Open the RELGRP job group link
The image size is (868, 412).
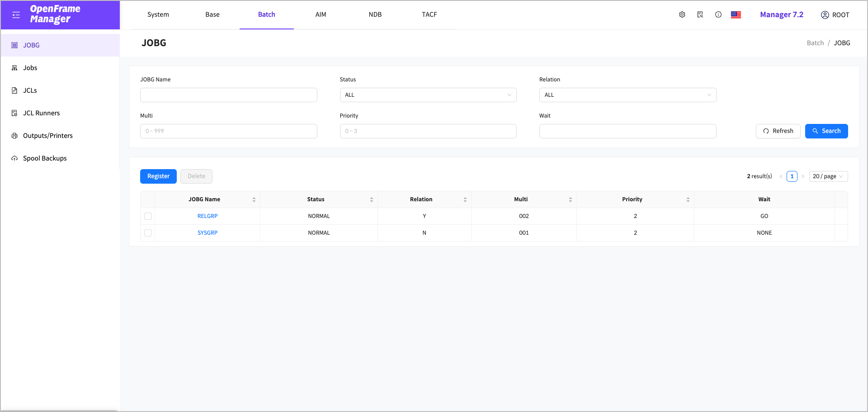pos(208,216)
